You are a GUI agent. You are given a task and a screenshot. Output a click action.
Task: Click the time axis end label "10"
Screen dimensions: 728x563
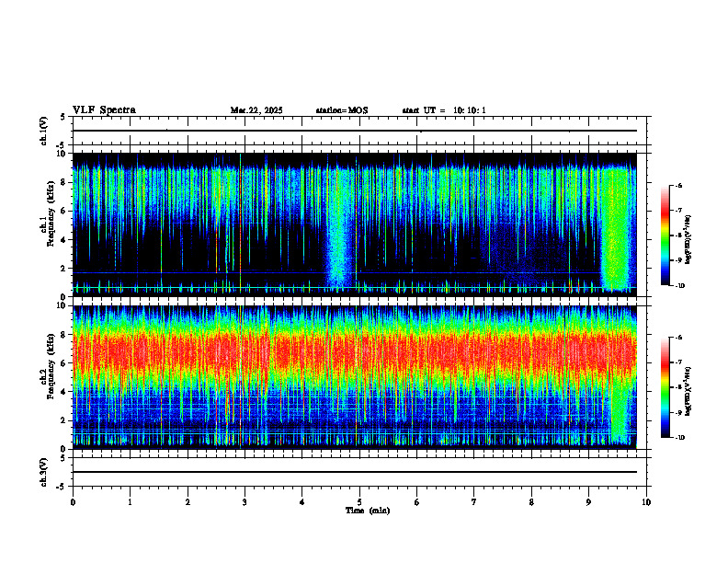point(646,502)
